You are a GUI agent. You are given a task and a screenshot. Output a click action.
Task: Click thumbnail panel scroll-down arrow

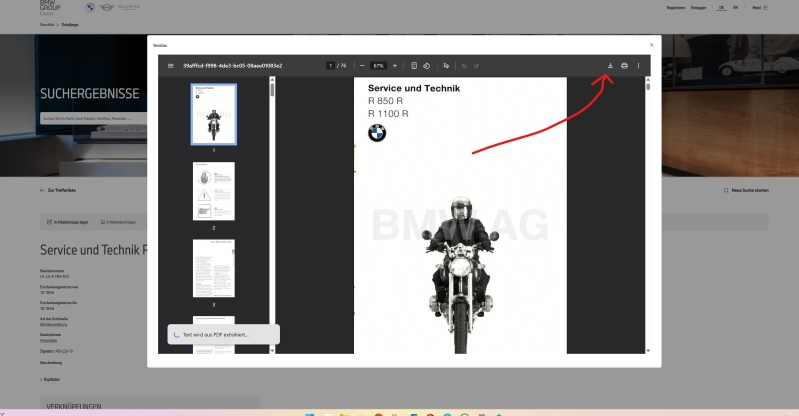[x=272, y=351]
